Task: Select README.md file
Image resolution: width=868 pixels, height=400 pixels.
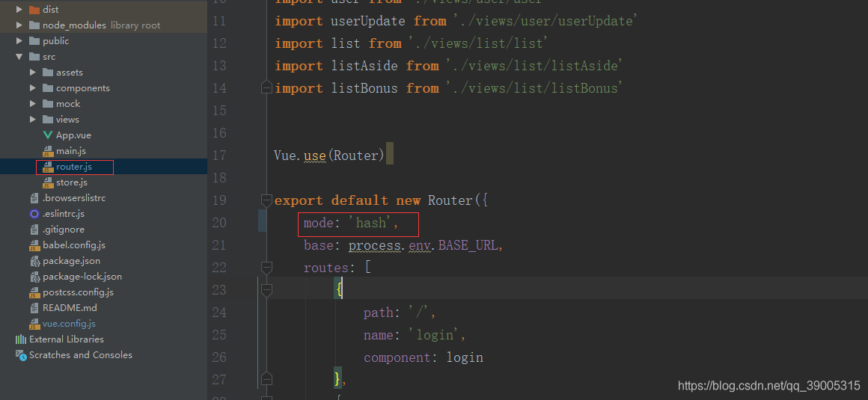Action: (x=70, y=307)
